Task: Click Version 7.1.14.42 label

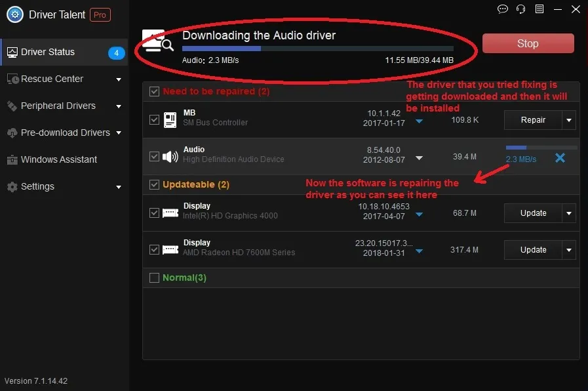Action: tap(36, 381)
